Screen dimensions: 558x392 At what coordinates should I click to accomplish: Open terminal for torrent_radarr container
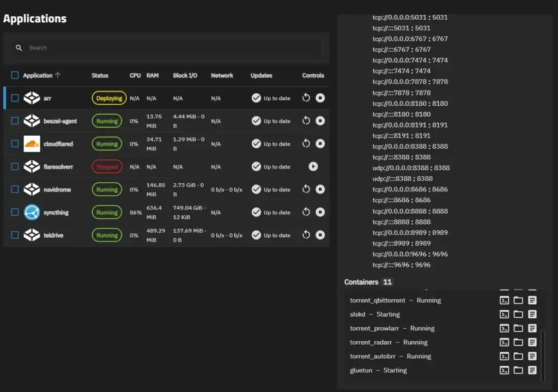pos(504,342)
